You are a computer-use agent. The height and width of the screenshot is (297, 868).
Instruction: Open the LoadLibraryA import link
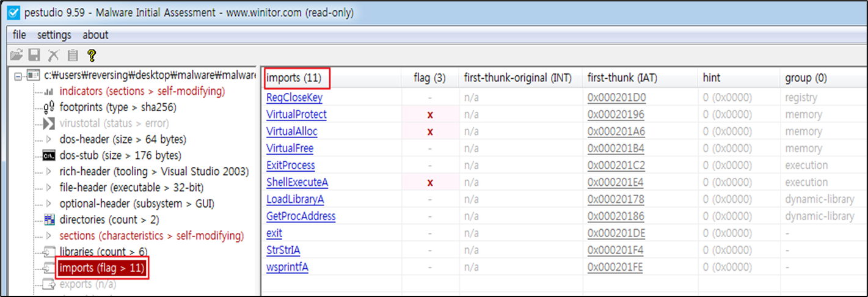295,199
